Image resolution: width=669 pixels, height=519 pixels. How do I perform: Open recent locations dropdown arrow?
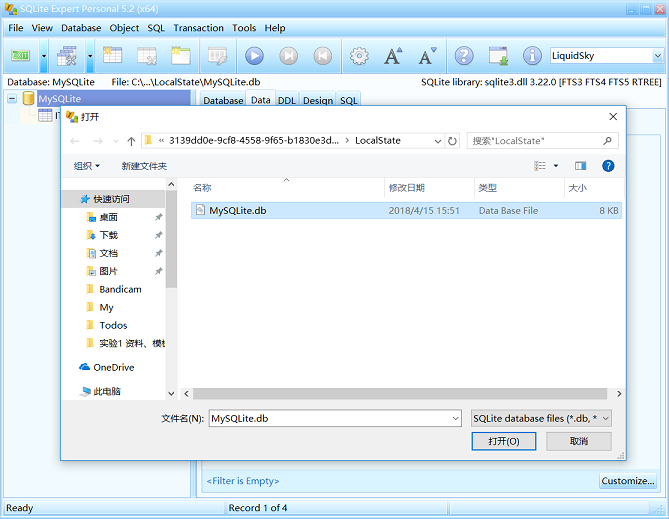coord(116,141)
